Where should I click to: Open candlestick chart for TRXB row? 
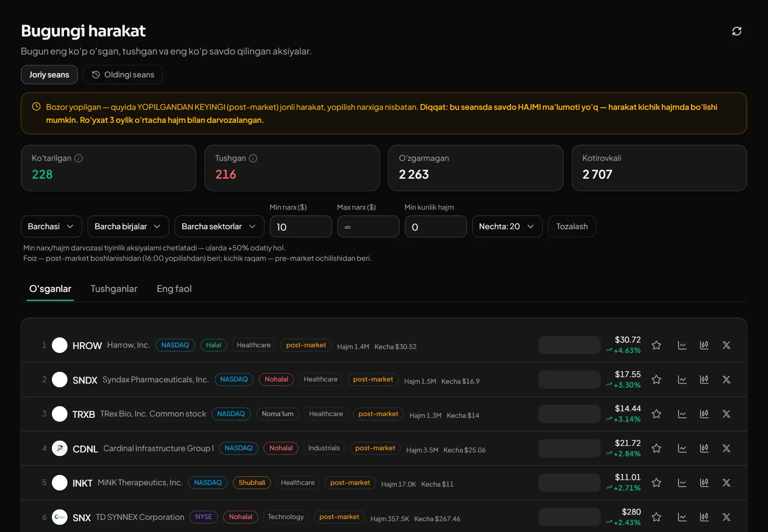coord(704,414)
